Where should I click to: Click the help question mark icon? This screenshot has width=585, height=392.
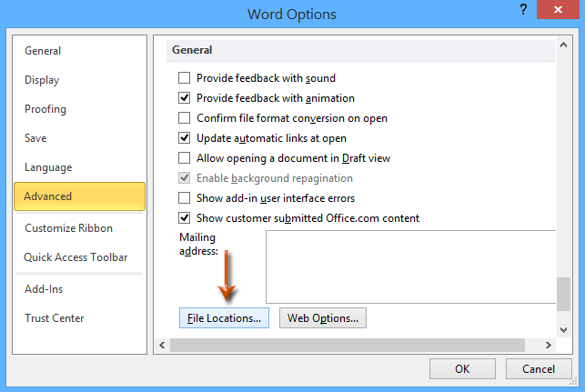523,9
